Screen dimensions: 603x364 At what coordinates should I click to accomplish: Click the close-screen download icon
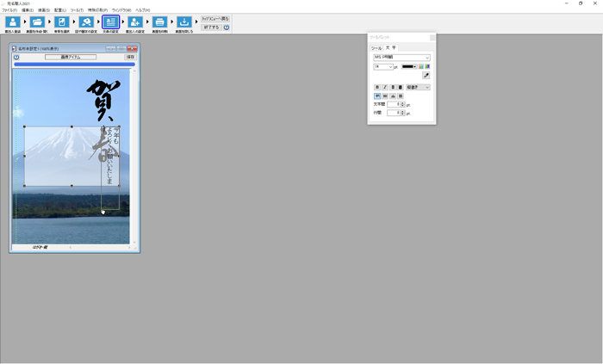click(x=184, y=23)
